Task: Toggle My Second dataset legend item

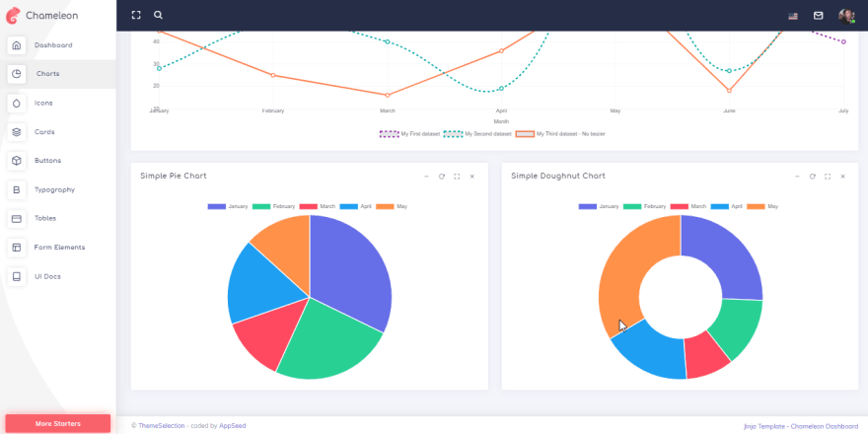Action: tap(477, 134)
